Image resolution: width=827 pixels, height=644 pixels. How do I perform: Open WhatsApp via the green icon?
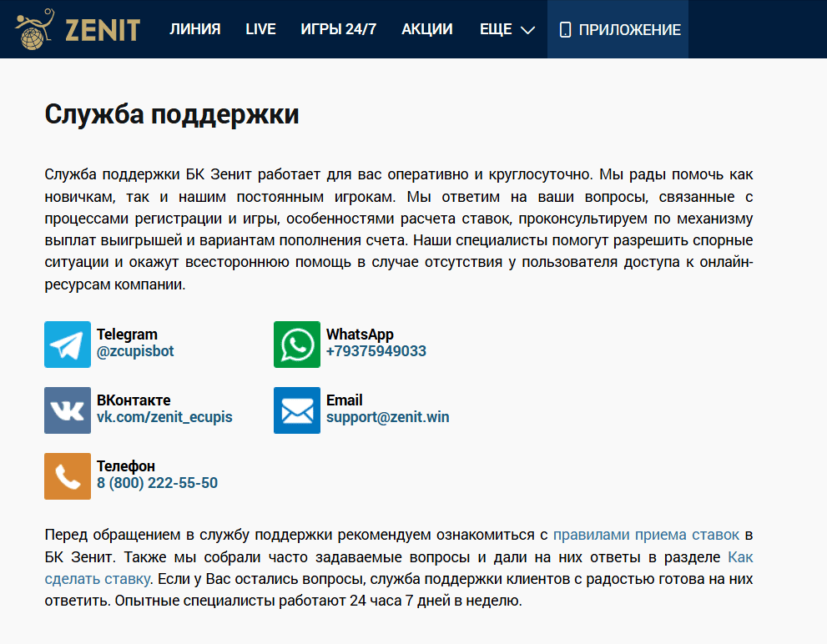coord(296,344)
